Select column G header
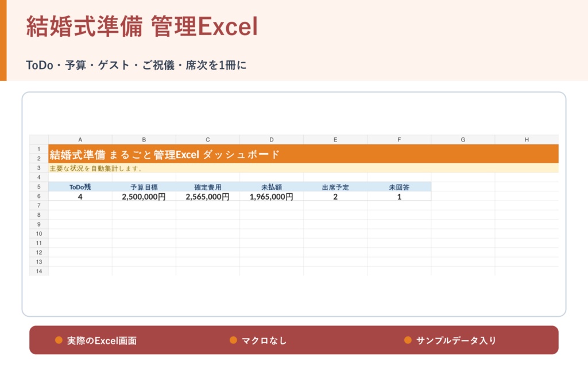Image resolution: width=588 pixels, height=368 pixels. [x=463, y=140]
